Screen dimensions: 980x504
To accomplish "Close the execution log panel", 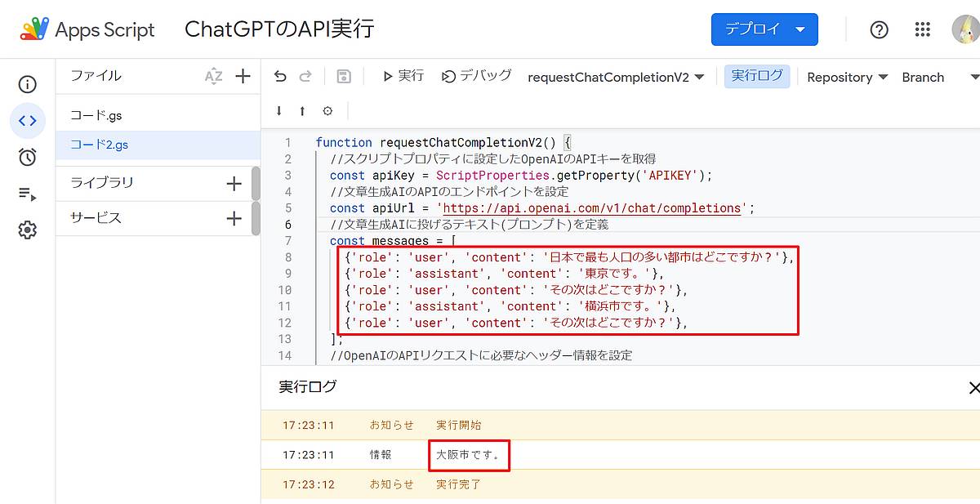I will click(x=973, y=387).
